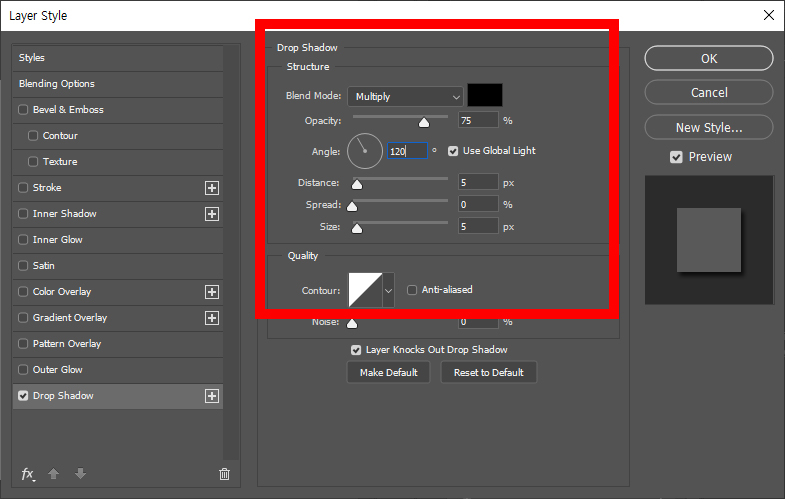Enable the Texture checkbox
Screen dimensions: 785x499
[33, 162]
